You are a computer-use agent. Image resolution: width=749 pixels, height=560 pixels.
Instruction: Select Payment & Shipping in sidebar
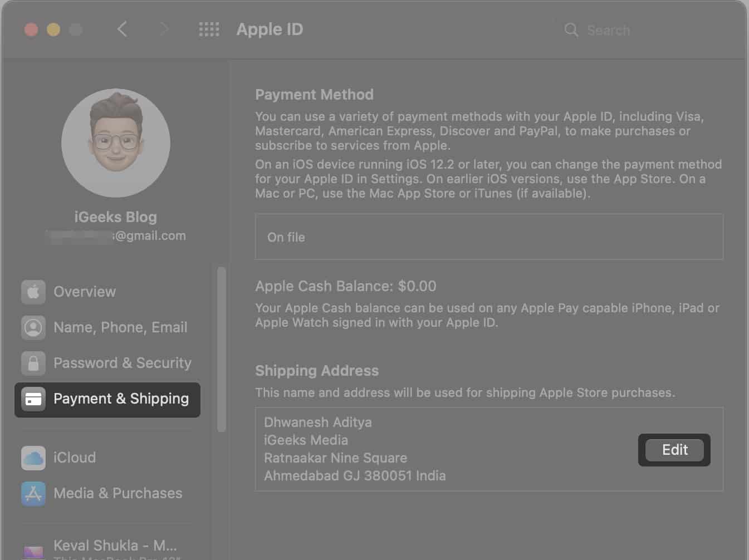pyautogui.click(x=107, y=400)
